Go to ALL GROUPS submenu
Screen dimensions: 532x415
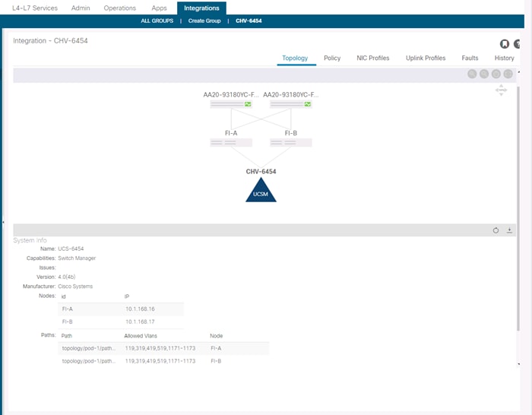[x=157, y=21]
